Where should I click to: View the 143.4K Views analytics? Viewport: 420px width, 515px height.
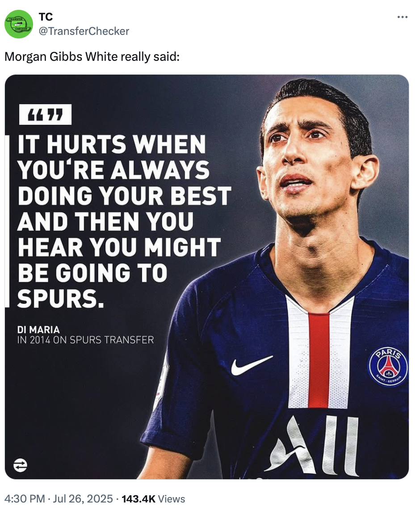point(153,498)
